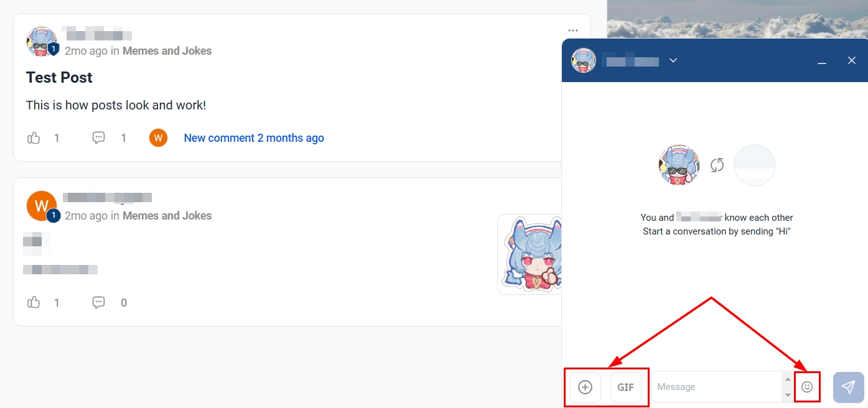The width and height of the screenshot is (868, 408).
Task: Click the plus attachment icon in chat
Action: pos(586,387)
